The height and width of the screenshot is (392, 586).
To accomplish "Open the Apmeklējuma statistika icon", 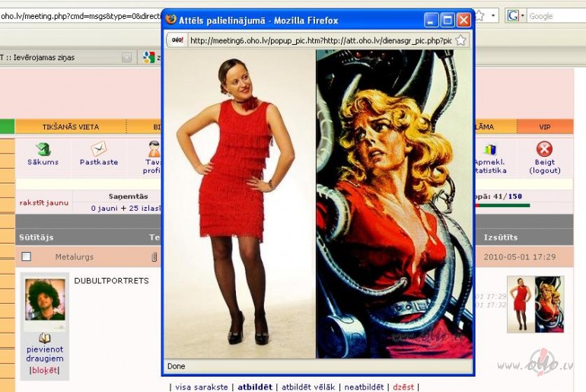I will (x=489, y=149).
